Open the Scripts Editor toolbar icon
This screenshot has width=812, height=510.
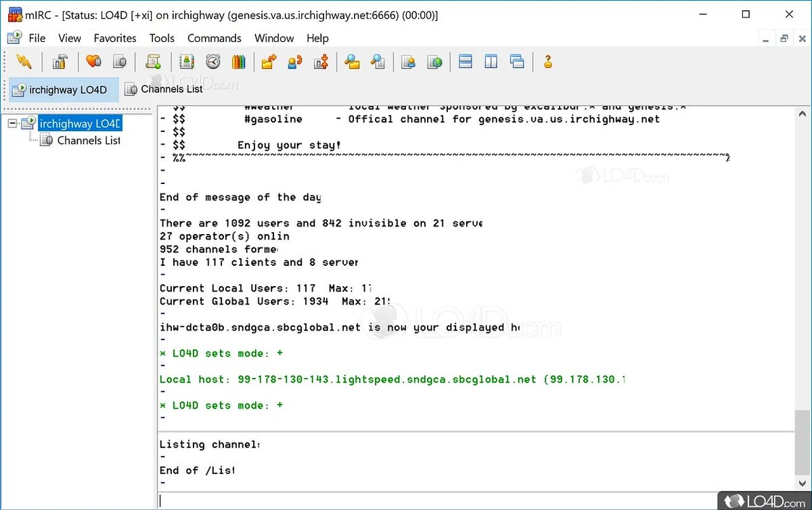(x=153, y=62)
